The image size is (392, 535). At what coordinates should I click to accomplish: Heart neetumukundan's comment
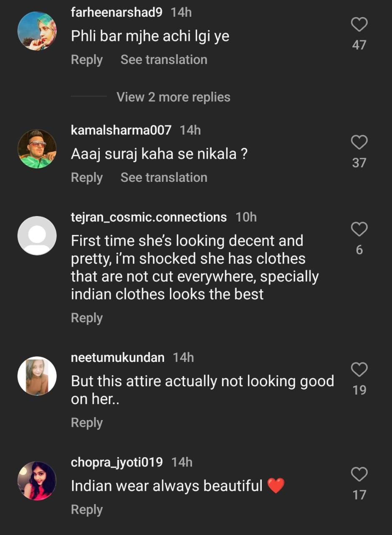tap(359, 369)
